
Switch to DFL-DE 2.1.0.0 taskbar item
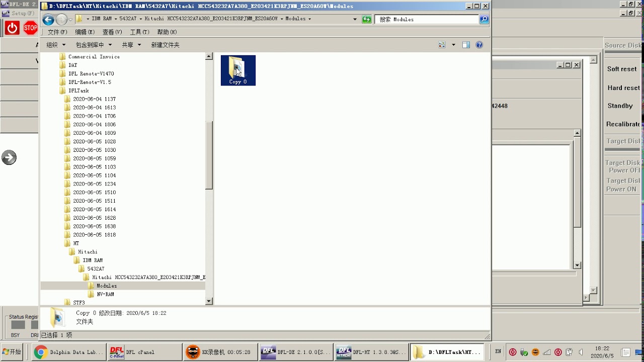(296, 352)
